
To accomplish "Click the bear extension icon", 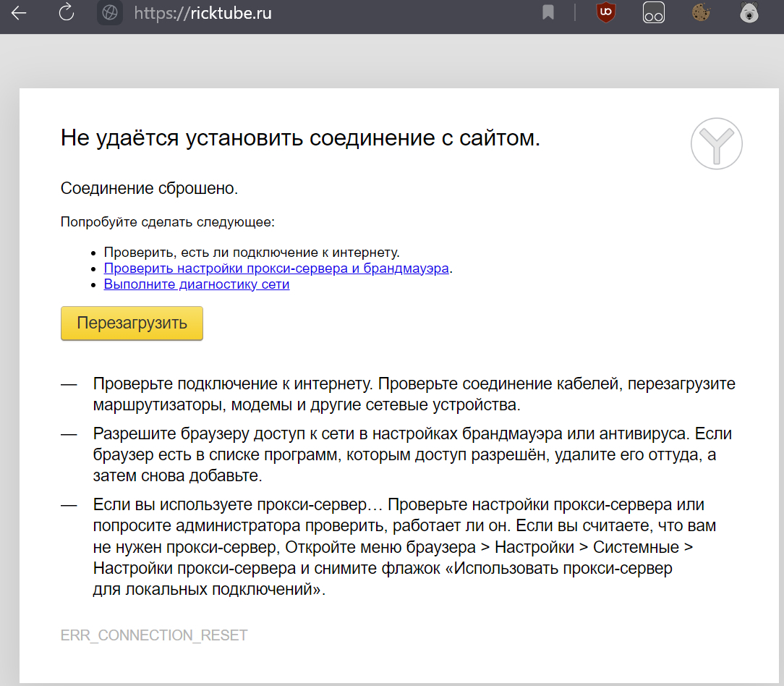I will point(749,12).
